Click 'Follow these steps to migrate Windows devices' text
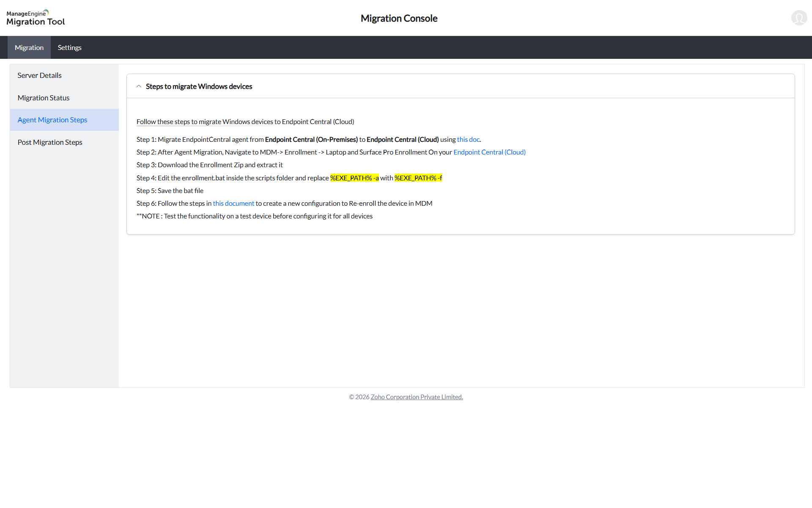The height and width of the screenshot is (508, 812). coord(245,121)
